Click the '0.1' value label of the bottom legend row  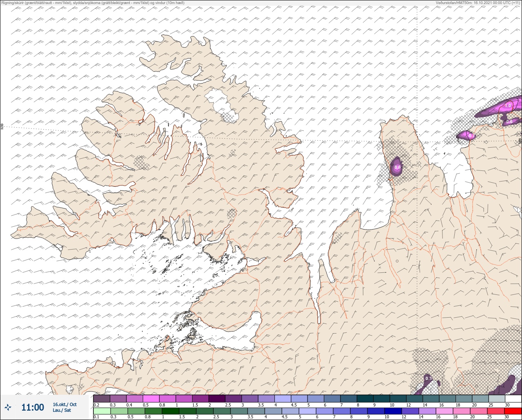pyautogui.click(x=97, y=417)
